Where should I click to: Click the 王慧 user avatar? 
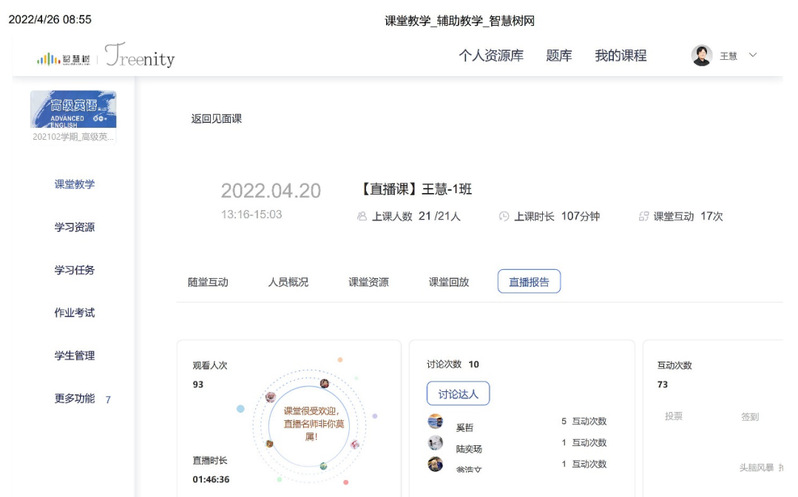(x=701, y=56)
